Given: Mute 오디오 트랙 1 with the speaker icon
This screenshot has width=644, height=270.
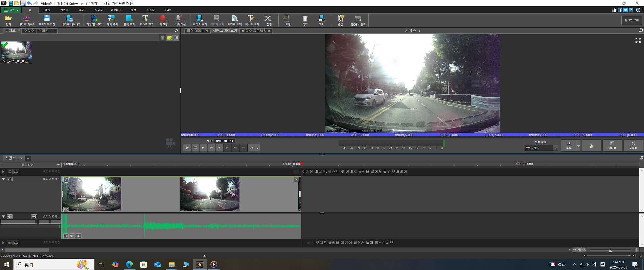Looking at the screenshot, I should [10, 217].
